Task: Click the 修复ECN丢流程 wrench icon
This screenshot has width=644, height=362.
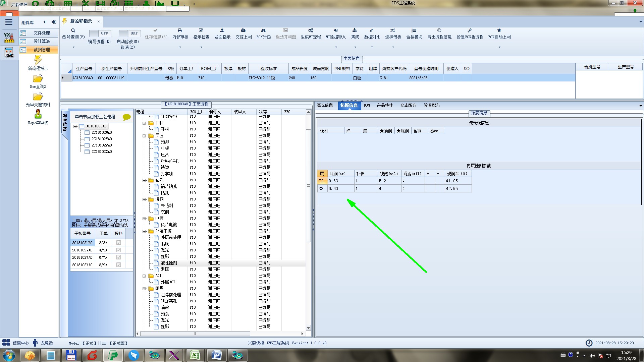Action: pyautogui.click(x=470, y=31)
